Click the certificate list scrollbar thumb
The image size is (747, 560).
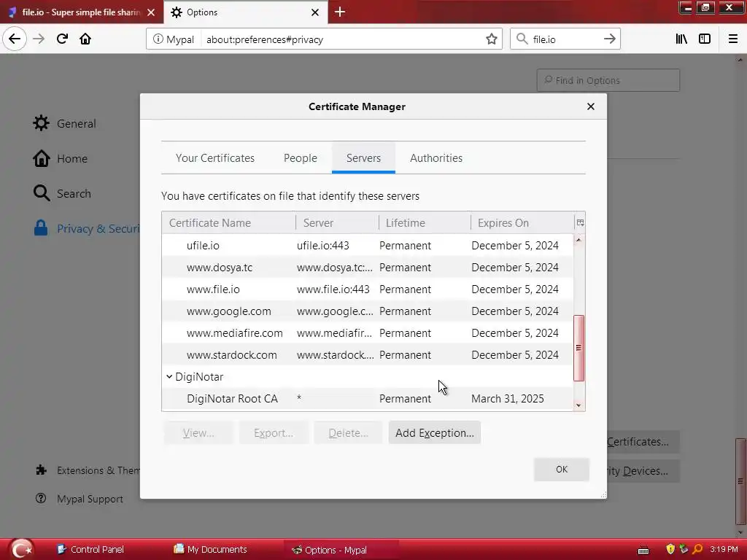pos(578,348)
